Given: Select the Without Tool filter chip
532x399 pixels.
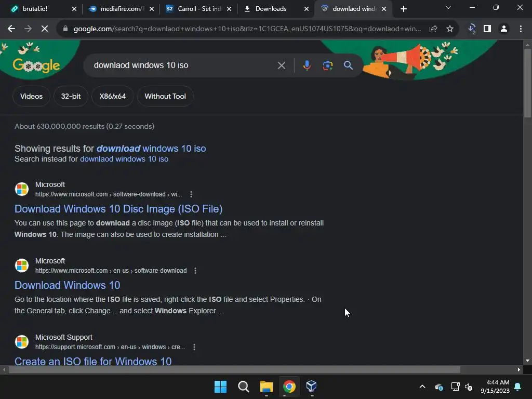Looking at the screenshot, I should [x=165, y=96].
